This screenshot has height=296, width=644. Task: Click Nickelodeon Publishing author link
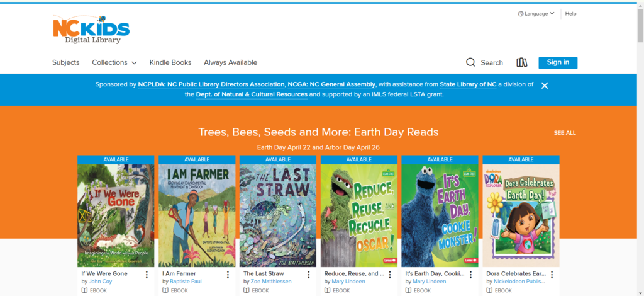tap(519, 282)
